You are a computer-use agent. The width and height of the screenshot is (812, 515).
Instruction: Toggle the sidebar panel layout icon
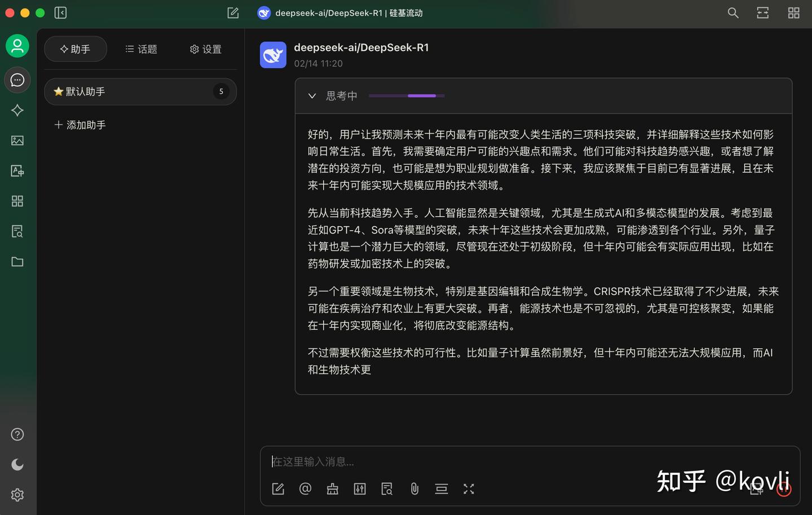coord(60,12)
